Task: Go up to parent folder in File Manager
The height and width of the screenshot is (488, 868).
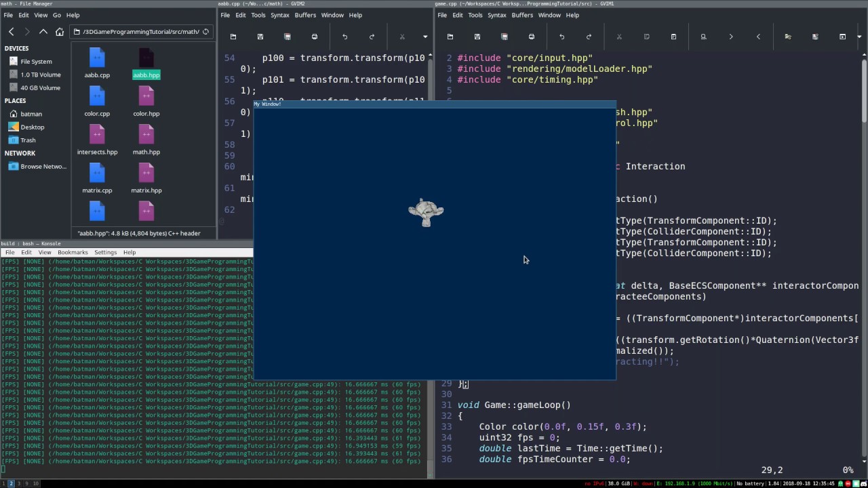Action: tap(43, 32)
